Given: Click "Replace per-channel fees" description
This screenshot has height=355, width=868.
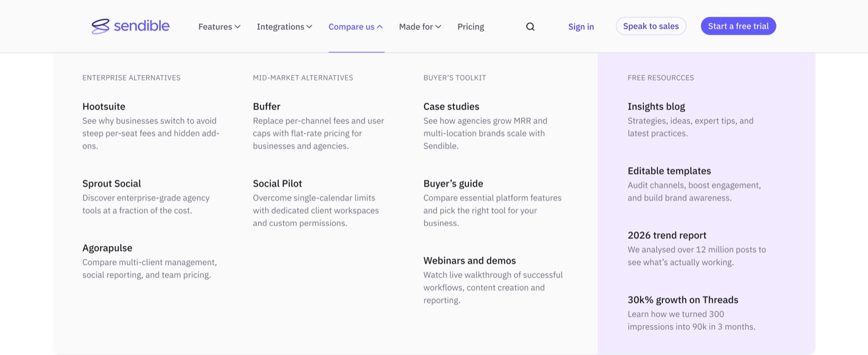Looking at the screenshot, I should pyautogui.click(x=318, y=133).
